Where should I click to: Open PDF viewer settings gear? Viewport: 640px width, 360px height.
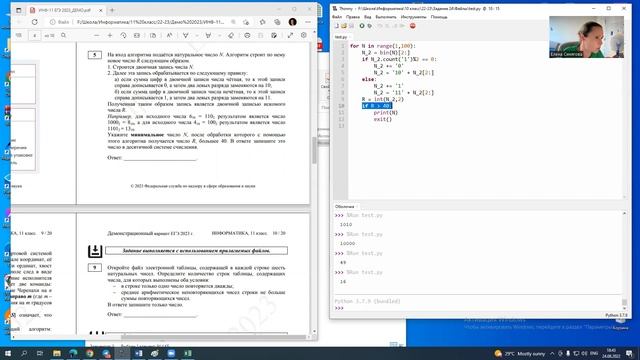pyautogui.click(x=304, y=36)
